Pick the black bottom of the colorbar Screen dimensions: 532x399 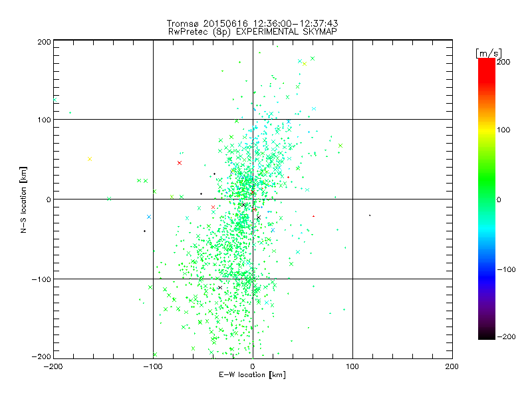pyautogui.click(x=487, y=336)
